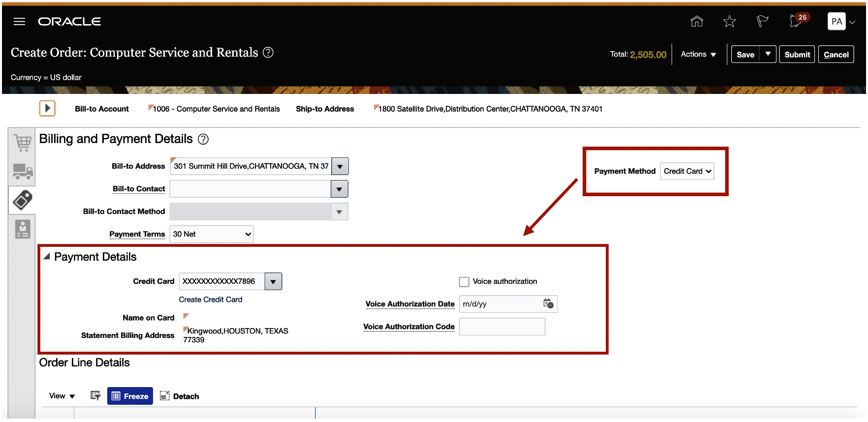
Task: Freeze the order line columns
Action: pos(130,396)
